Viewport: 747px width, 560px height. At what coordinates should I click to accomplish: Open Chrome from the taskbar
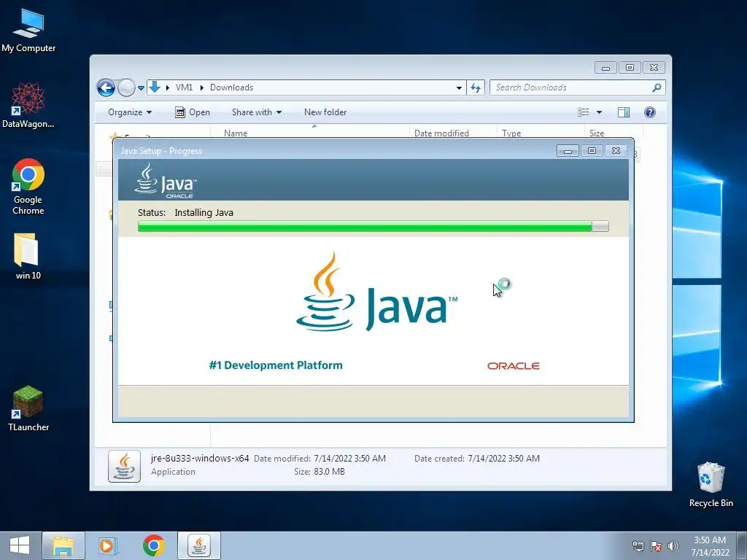[153, 545]
